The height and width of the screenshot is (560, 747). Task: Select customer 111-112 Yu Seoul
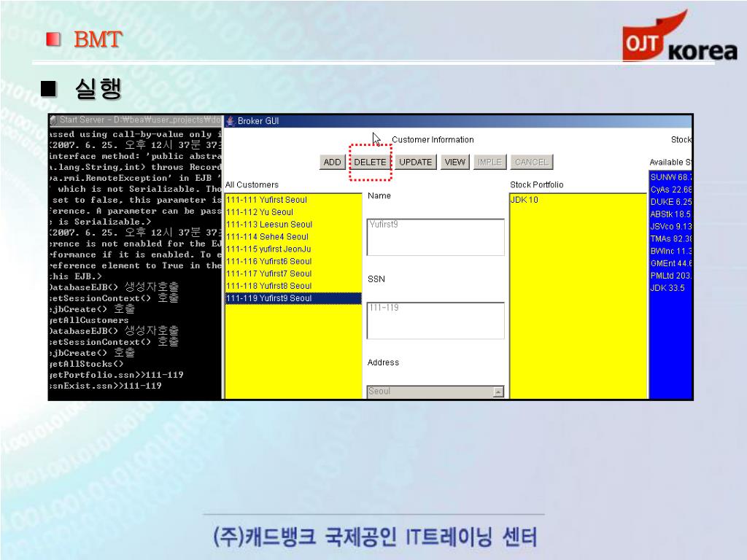[293, 212]
